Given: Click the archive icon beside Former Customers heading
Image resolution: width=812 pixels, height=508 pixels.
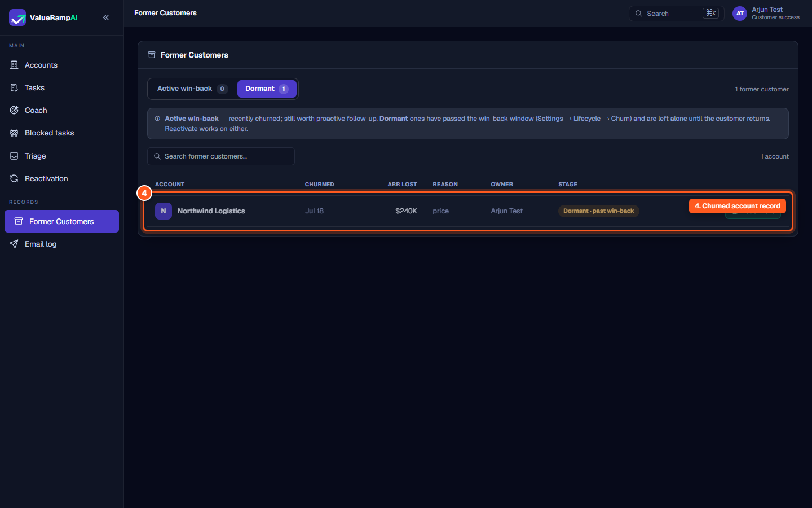Looking at the screenshot, I should click(x=152, y=55).
